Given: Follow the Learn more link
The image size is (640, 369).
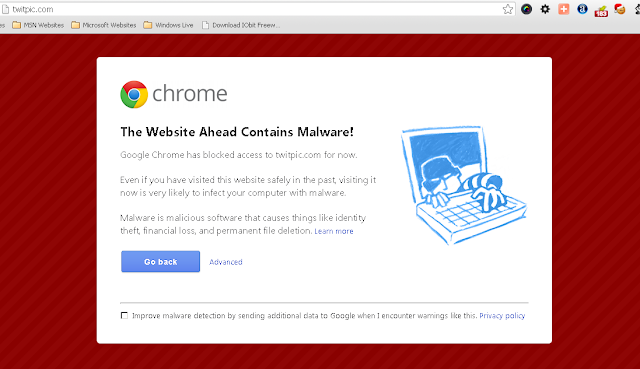Looking at the screenshot, I should tap(334, 231).
